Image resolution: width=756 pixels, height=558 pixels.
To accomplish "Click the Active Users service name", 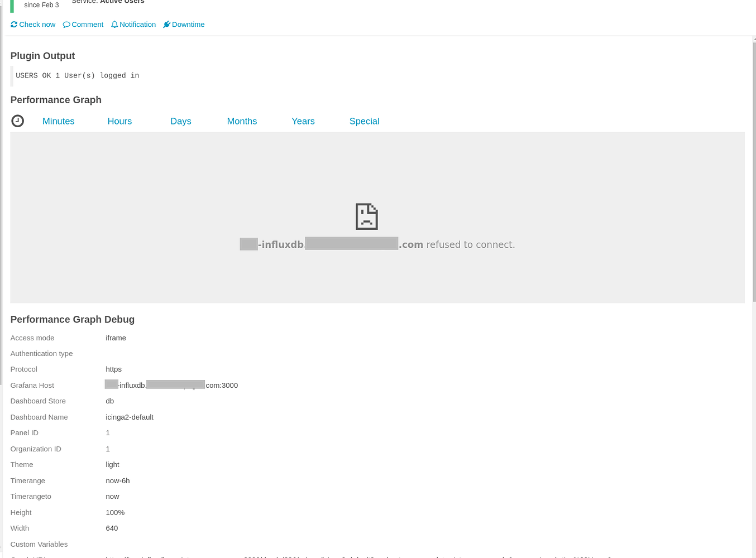I will [123, 2].
